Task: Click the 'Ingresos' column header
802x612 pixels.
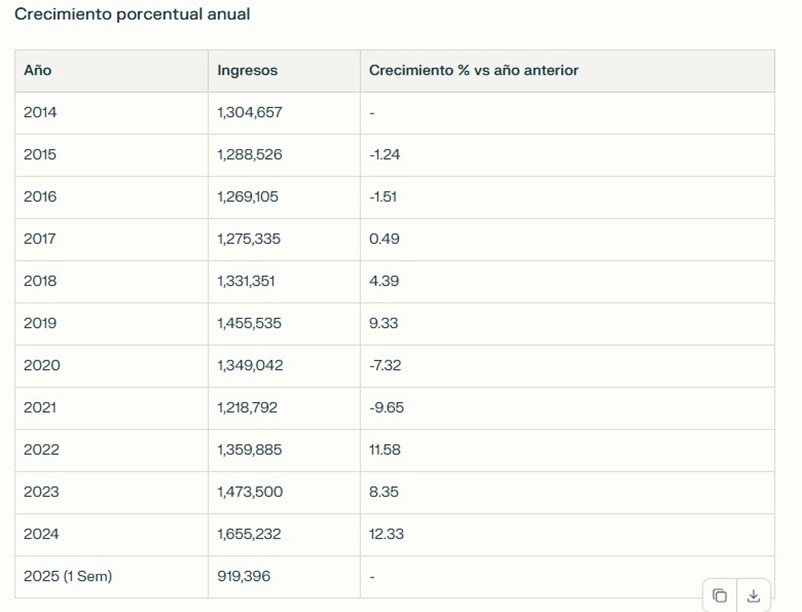Action: tap(247, 71)
